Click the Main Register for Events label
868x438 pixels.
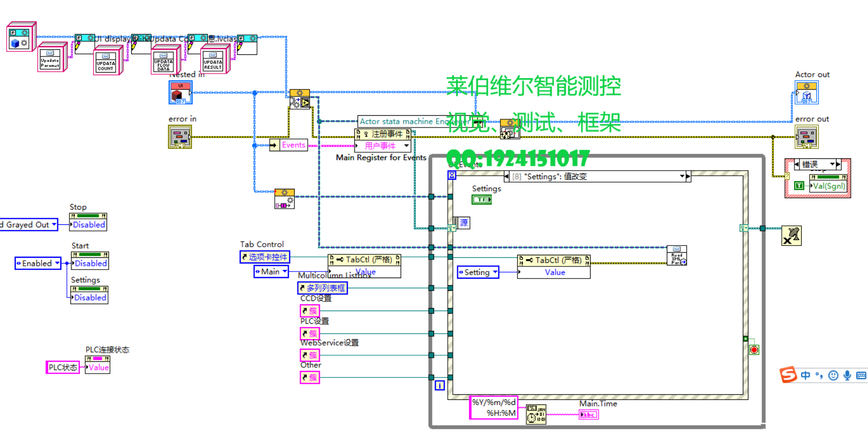click(381, 157)
